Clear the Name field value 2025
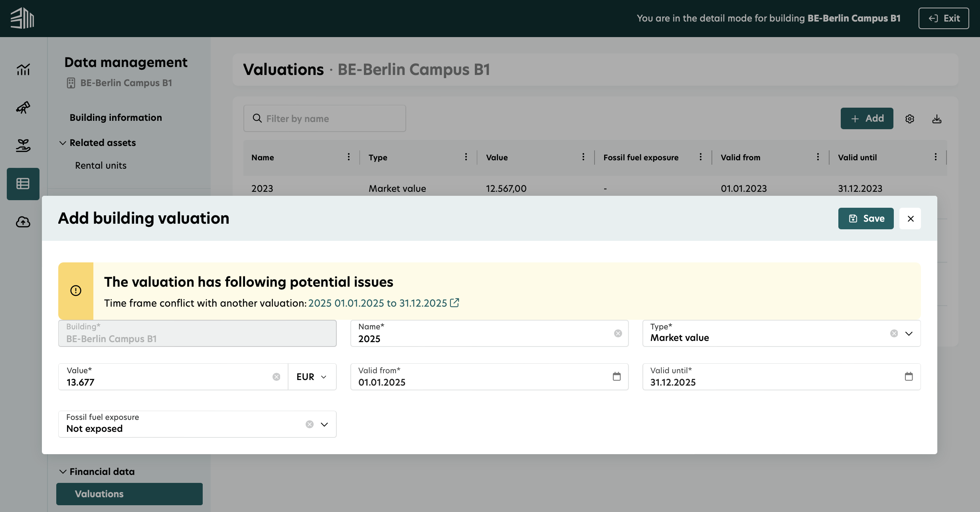This screenshot has width=980, height=512. (x=618, y=333)
